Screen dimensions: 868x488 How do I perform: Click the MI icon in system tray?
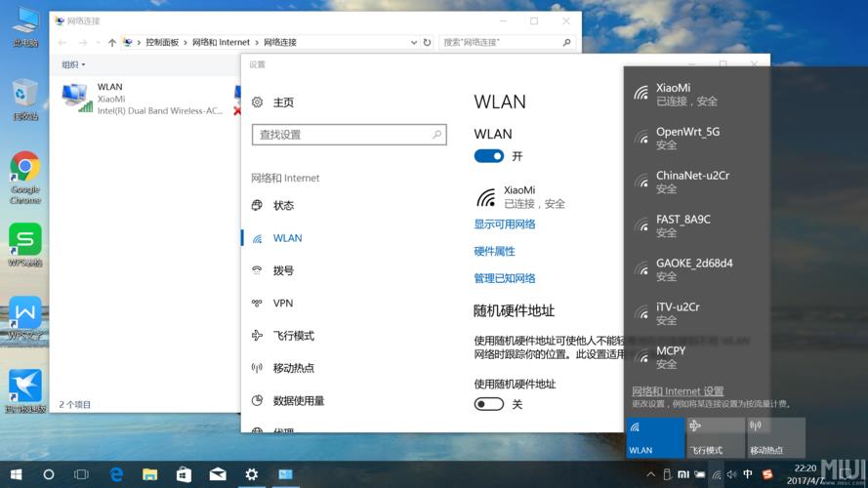tap(683, 474)
